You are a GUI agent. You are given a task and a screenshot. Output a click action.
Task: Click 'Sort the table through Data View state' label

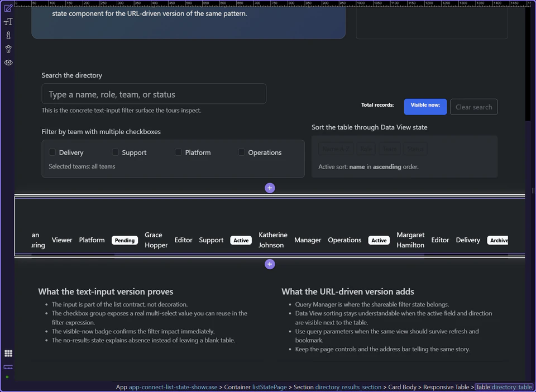point(370,127)
